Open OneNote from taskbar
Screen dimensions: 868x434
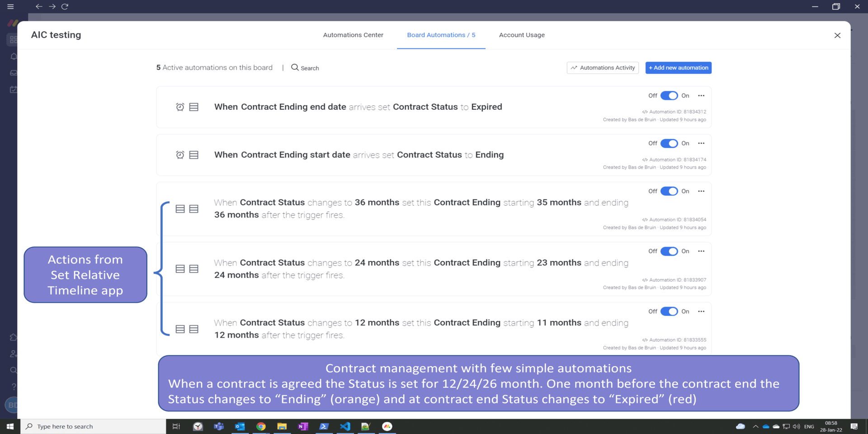[x=303, y=426]
